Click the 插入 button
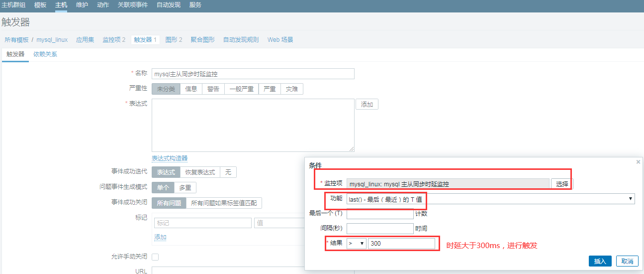The height and width of the screenshot is (274, 644). 600,261
